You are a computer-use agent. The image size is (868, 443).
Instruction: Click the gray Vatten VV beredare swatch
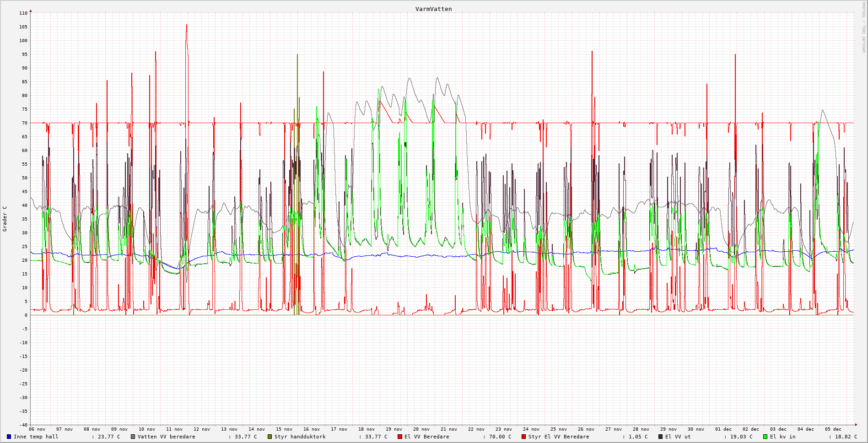pos(133,437)
